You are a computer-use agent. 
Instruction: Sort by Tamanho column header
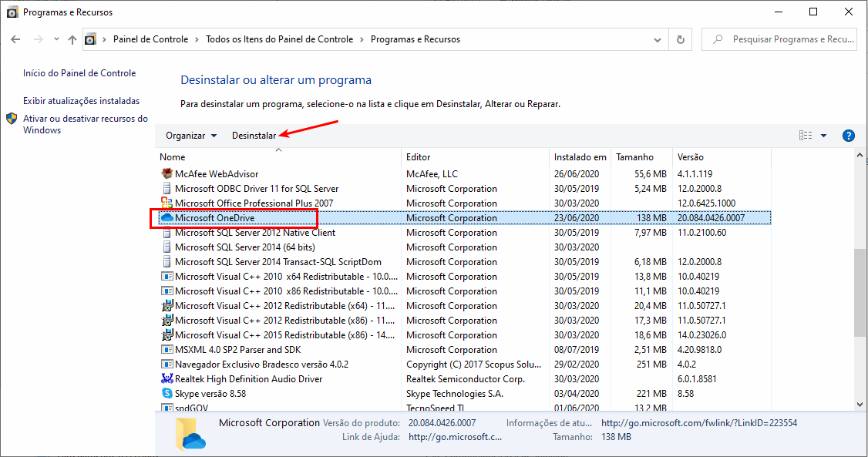(641, 157)
